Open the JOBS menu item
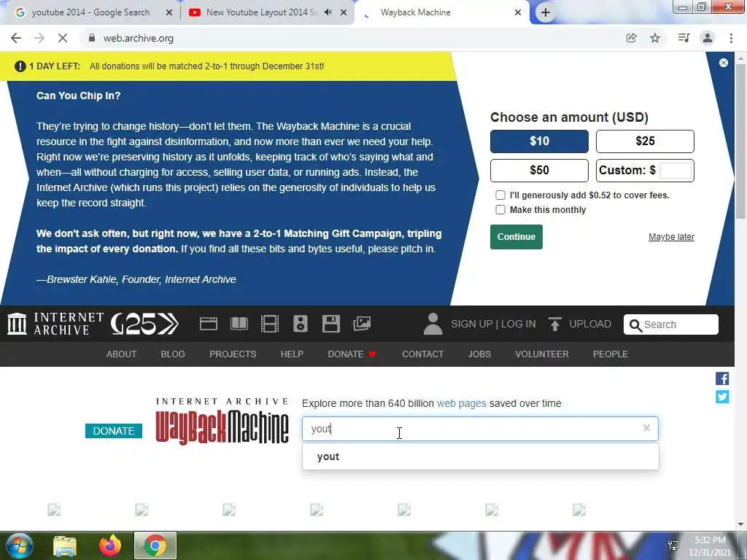Image resolution: width=747 pixels, height=560 pixels. (x=479, y=354)
